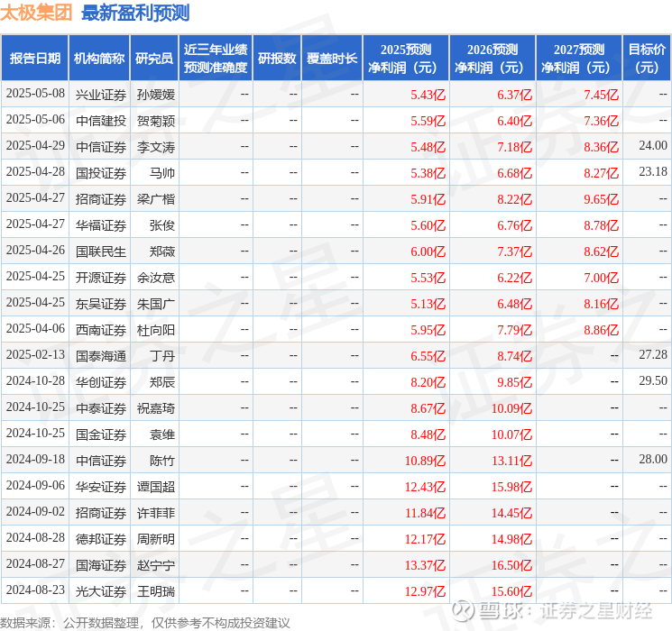
Task: Select the date 2025-05-08
Action: [35, 94]
